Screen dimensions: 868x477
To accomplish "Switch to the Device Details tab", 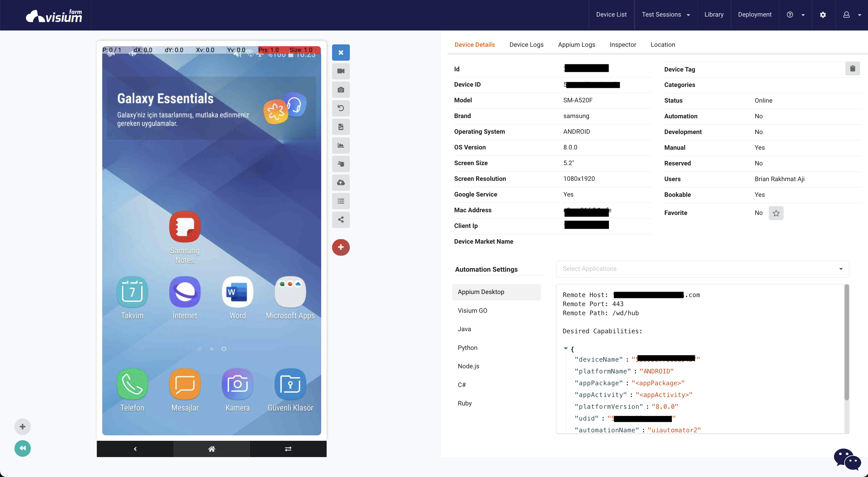I will (474, 44).
